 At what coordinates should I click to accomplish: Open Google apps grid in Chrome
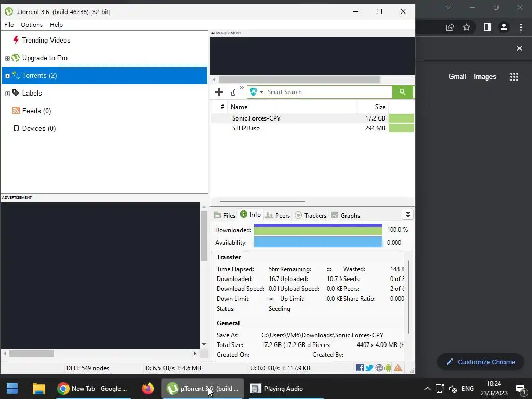tap(514, 77)
